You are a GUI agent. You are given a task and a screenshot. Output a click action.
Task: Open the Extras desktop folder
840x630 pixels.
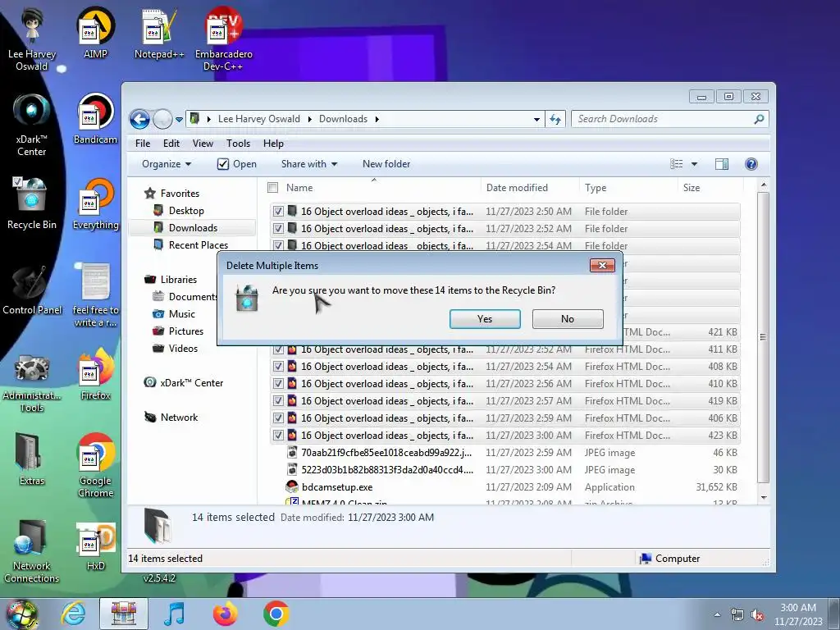coord(32,459)
